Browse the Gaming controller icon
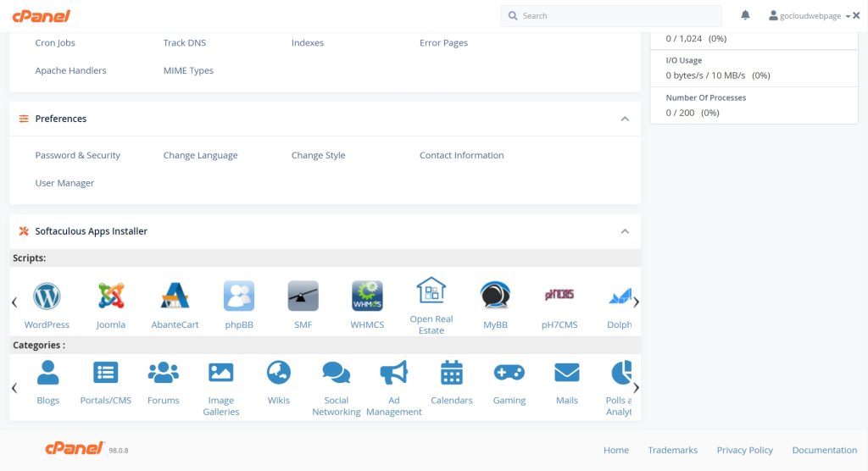The image size is (868, 471). [509, 373]
